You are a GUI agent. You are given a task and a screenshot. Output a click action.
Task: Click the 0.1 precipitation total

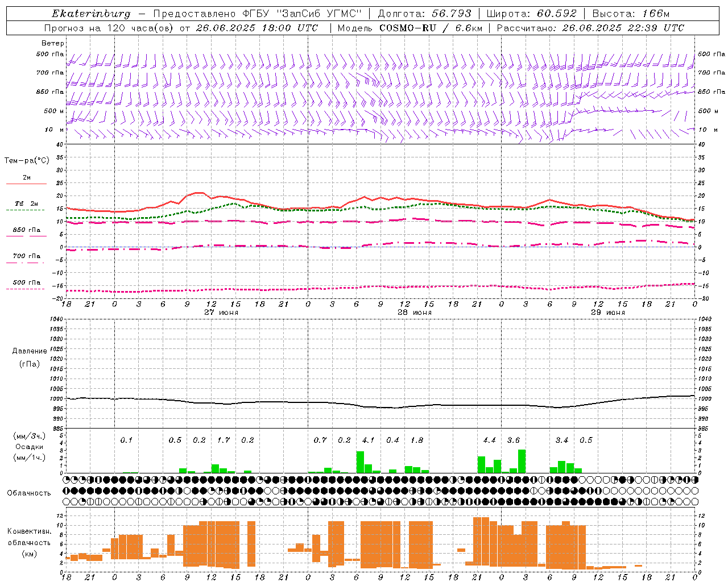coord(126,440)
